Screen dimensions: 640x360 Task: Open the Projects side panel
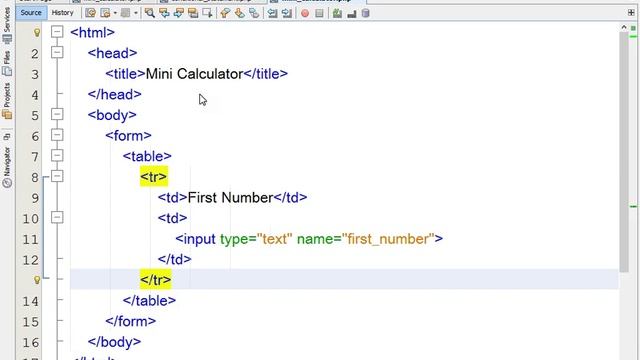(x=7, y=101)
